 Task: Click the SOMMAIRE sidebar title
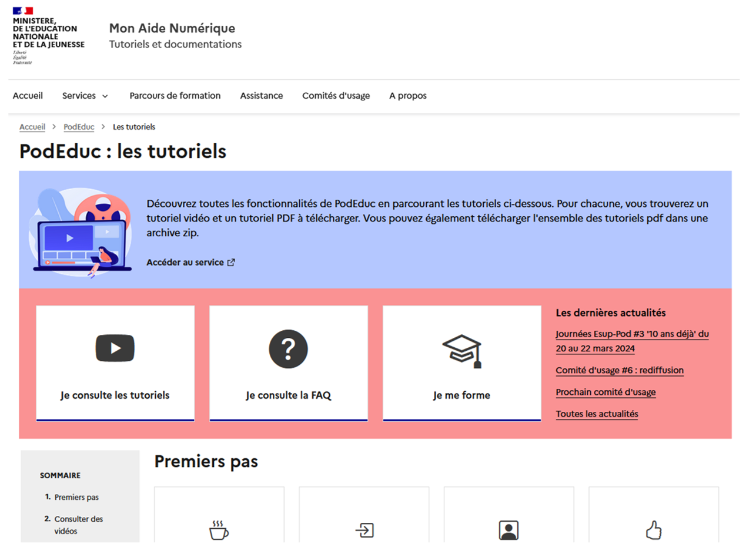click(61, 476)
